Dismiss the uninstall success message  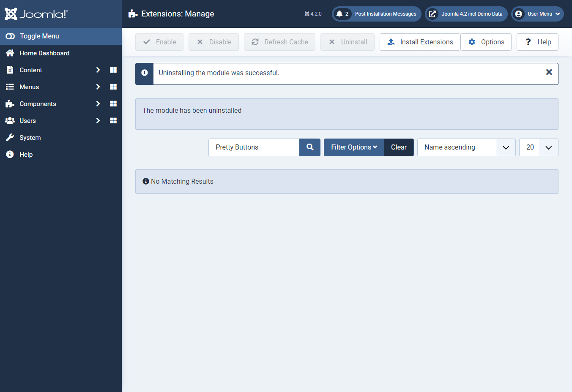point(549,72)
